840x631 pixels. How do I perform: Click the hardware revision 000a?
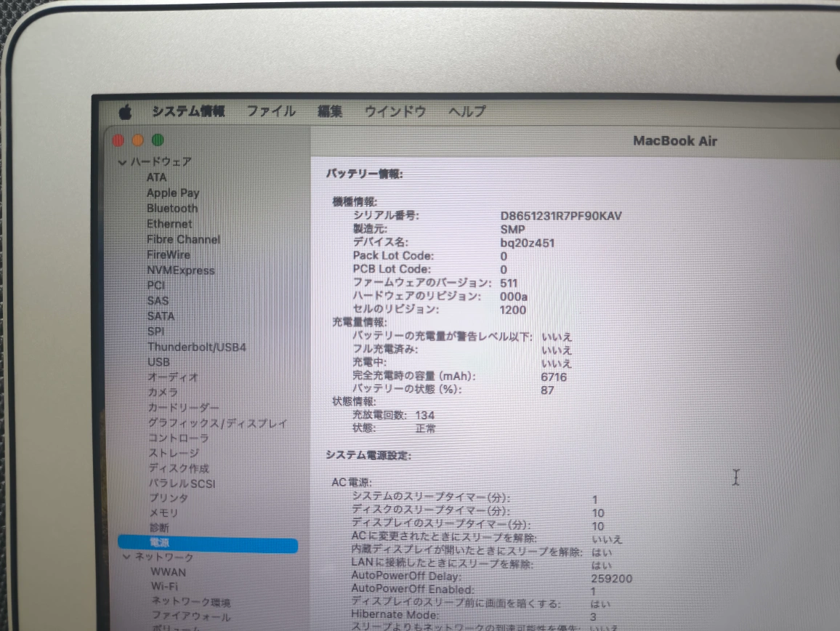[x=513, y=297]
